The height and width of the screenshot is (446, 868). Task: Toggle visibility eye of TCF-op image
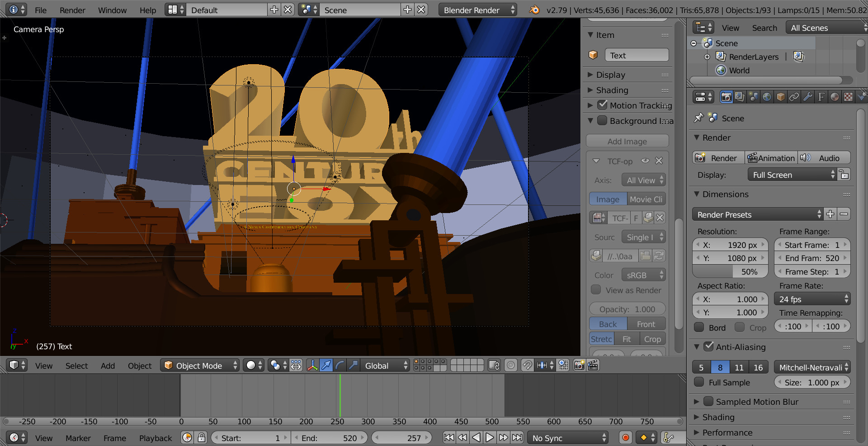646,161
